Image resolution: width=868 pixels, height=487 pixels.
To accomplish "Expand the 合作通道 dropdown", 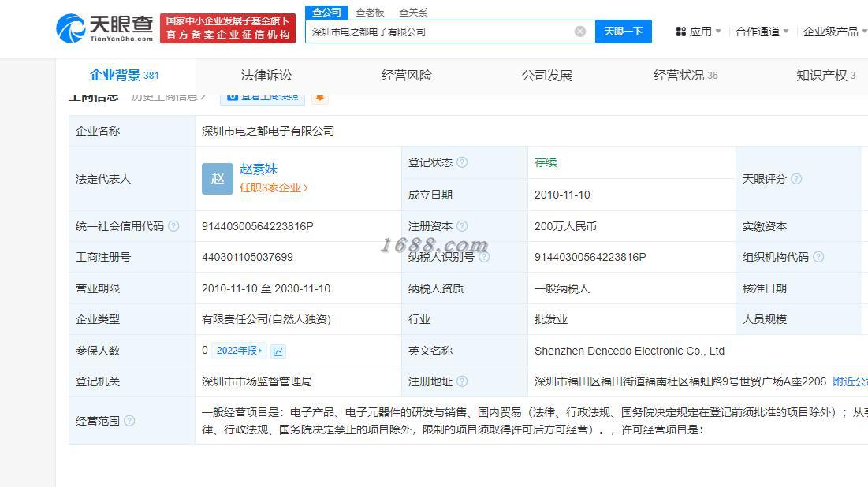I will (x=785, y=31).
